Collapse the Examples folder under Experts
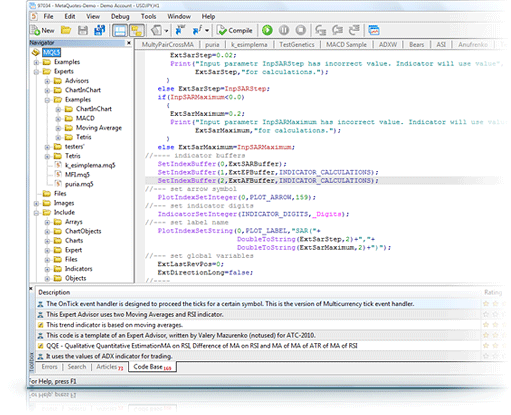This screenshot has width=511, height=415. coord(47,100)
